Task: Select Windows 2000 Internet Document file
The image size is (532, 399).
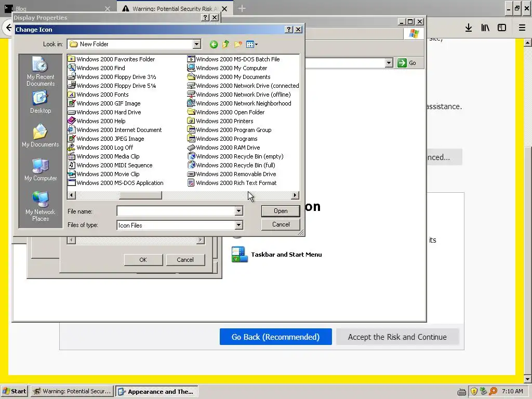Action: pyautogui.click(x=115, y=129)
